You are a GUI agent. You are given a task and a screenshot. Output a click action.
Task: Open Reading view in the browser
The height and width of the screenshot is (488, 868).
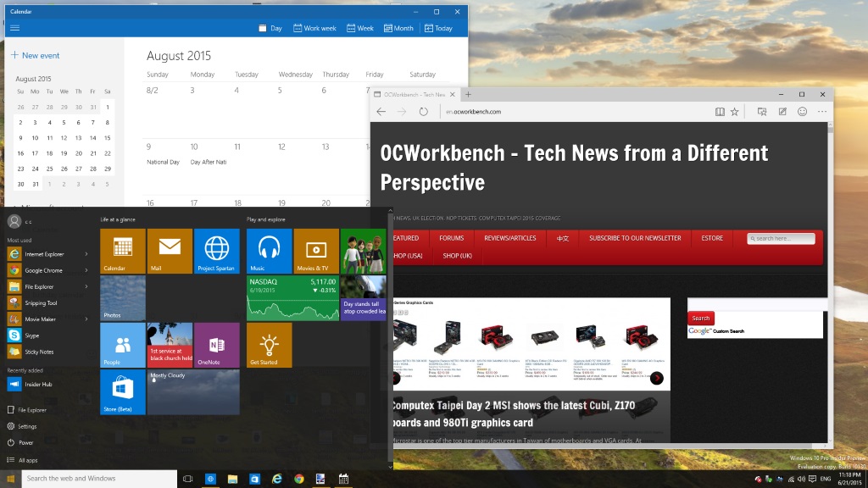point(720,112)
